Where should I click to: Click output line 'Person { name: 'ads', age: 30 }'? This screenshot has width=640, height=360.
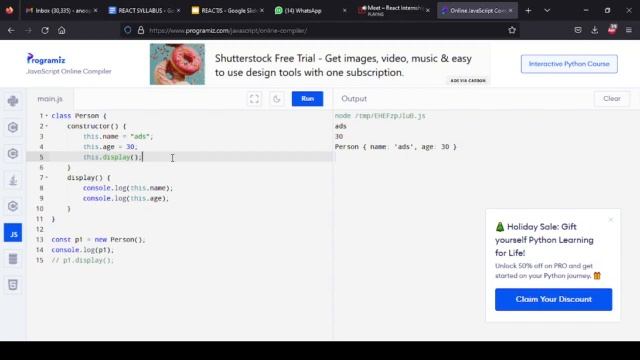pyautogui.click(x=396, y=147)
